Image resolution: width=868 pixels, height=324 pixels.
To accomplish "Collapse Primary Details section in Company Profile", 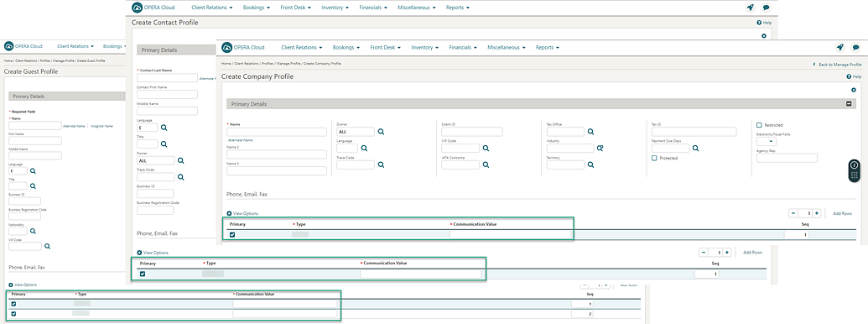I will 849,104.
